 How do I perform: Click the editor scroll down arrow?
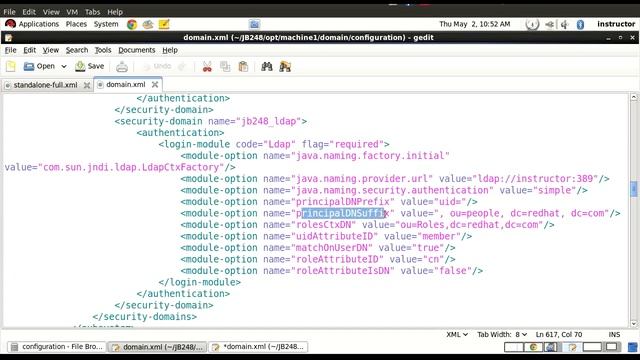634,324
